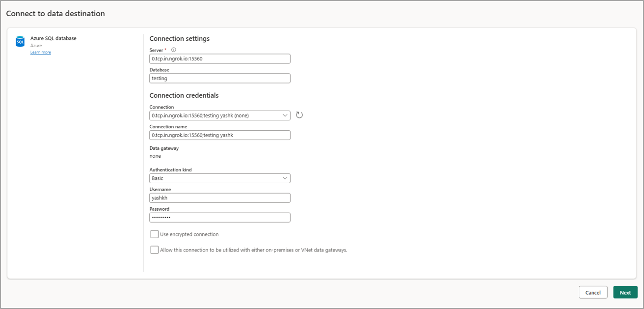Viewport: 644px width, 309px height.
Task: Click the Authentication kind dropdown arrow
Action: click(x=285, y=178)
